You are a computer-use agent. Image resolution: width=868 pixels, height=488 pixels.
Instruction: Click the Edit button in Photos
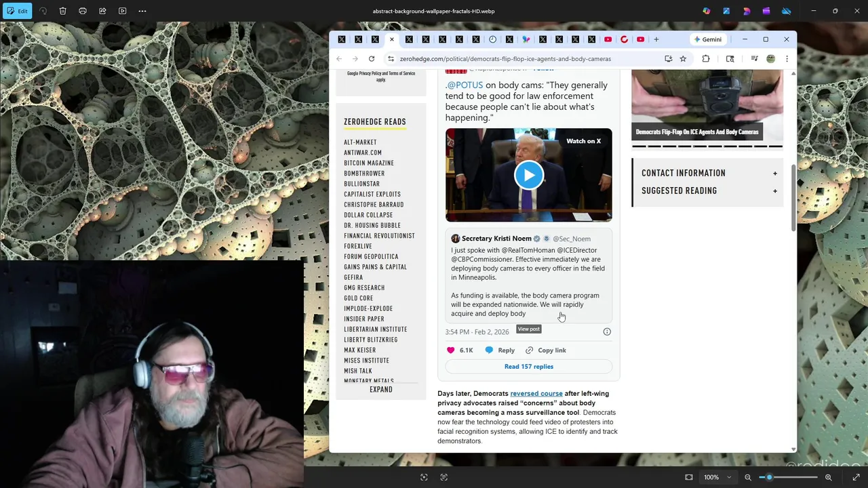(x=18, y=11)
